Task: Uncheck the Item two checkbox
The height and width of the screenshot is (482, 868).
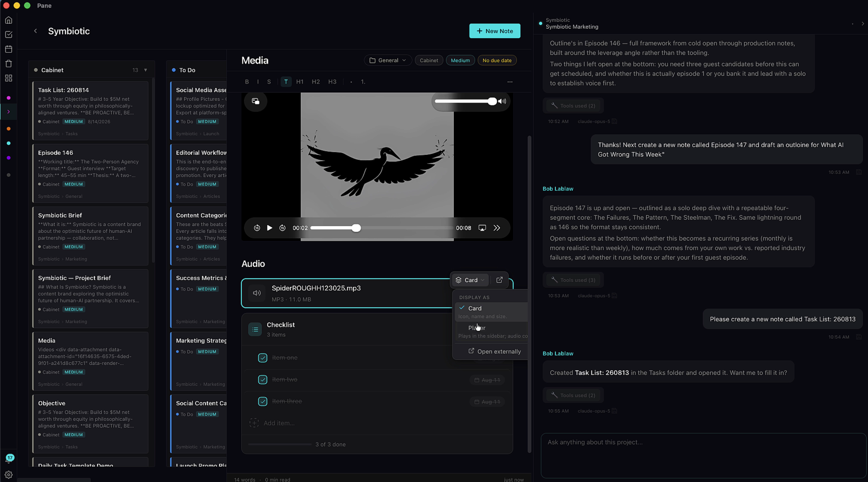Action: (x=262, y=379)
